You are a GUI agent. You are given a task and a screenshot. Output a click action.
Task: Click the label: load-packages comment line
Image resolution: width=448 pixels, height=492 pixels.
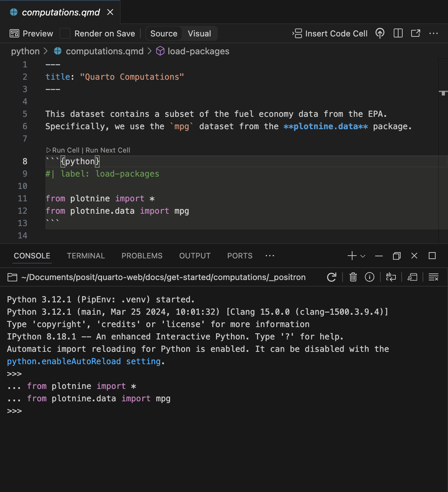(102, 174)
